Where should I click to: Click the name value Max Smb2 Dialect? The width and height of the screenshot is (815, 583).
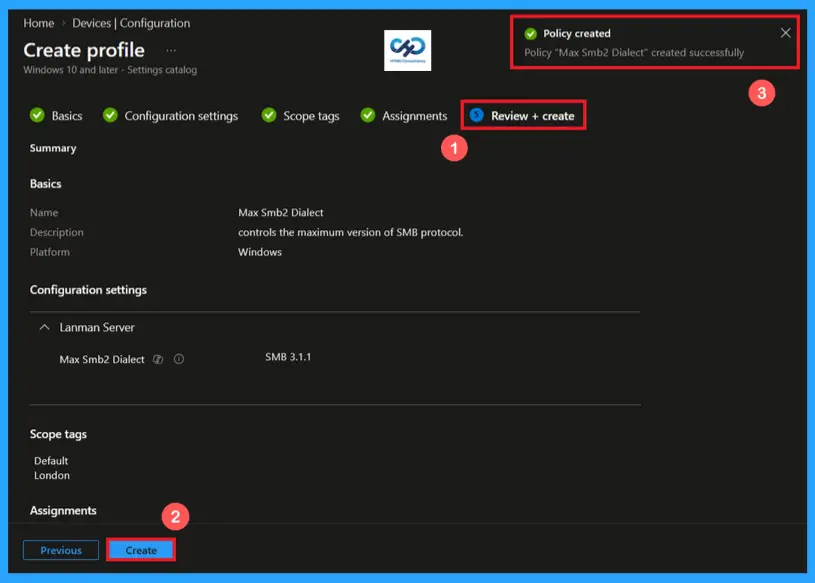click(x=281, y=213)
